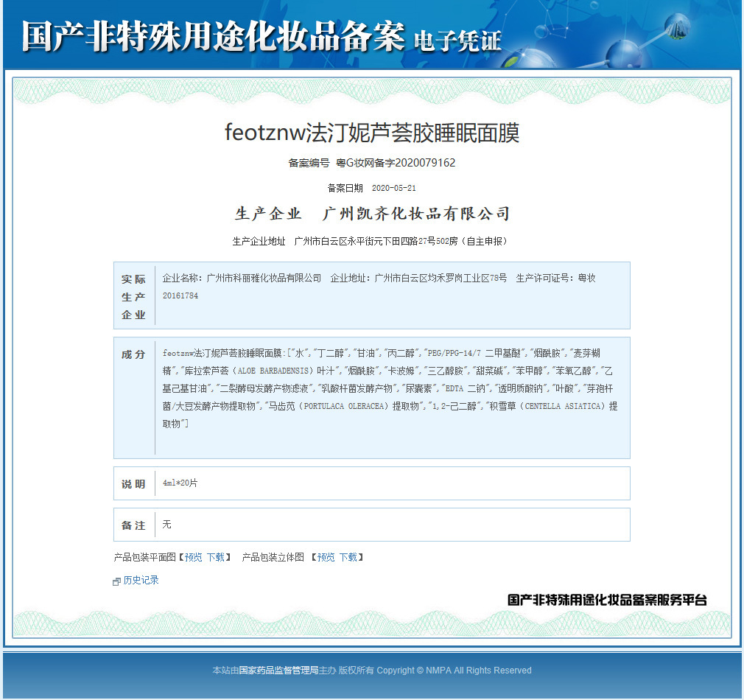Download the 产品包装立体图 file
Image resolution: width=744 pixels, height=700 pixels.
tap(348, 557)
